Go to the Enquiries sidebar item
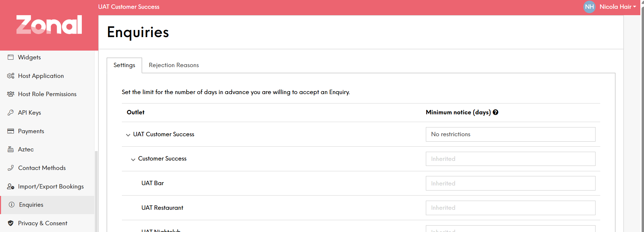The height and width of the screenshot is (232, 644). pyautogui.click(x=31, y=205)
